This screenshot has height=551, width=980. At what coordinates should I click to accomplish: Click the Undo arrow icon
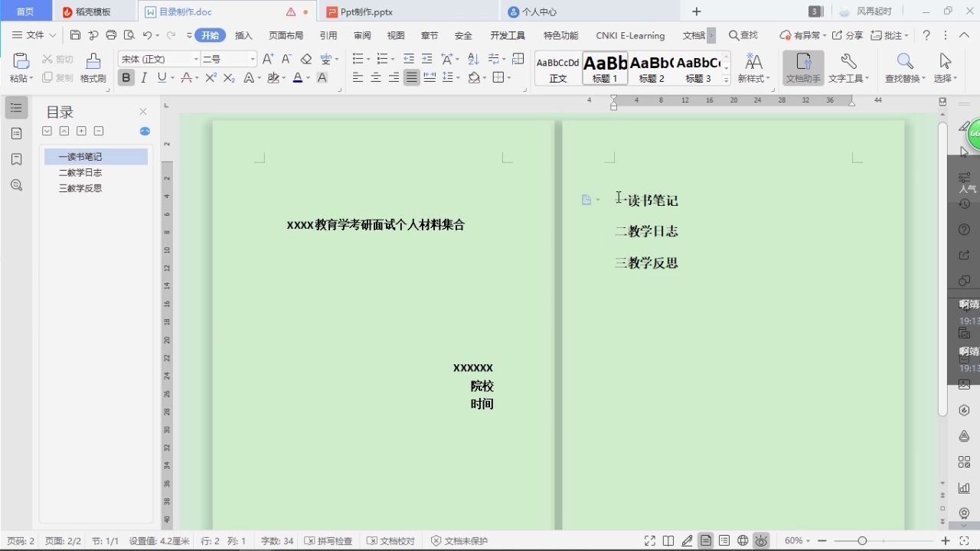[x=147, y=35]
